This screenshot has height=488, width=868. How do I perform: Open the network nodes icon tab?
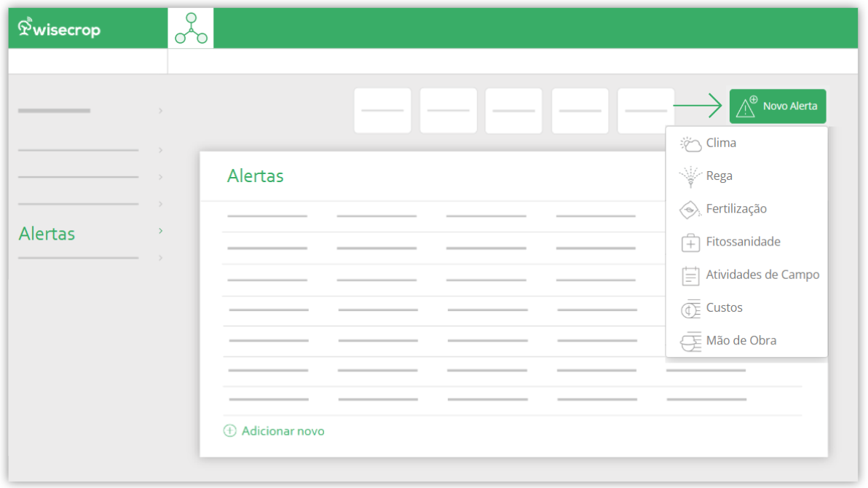coord(191,28)
